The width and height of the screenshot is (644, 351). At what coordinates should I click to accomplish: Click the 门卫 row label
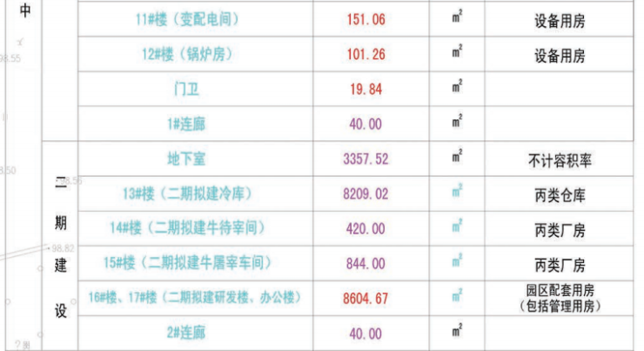click(x=187, y=88)
